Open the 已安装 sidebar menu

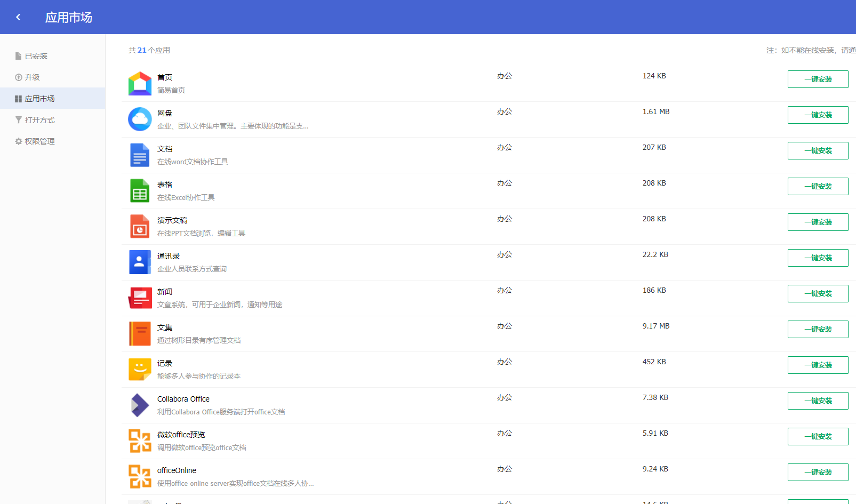click(x=36, y=56)
